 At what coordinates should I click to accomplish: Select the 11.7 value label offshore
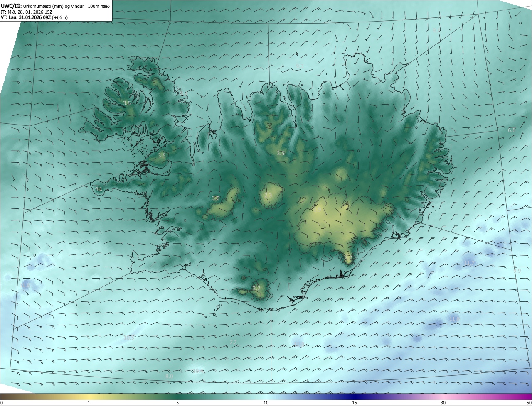coord(470,263)
